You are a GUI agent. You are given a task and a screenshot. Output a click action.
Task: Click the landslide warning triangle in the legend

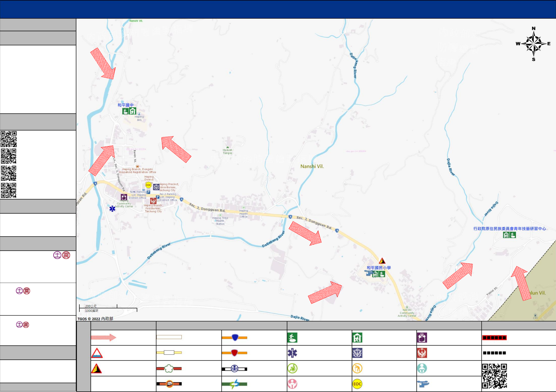(96, 368)
